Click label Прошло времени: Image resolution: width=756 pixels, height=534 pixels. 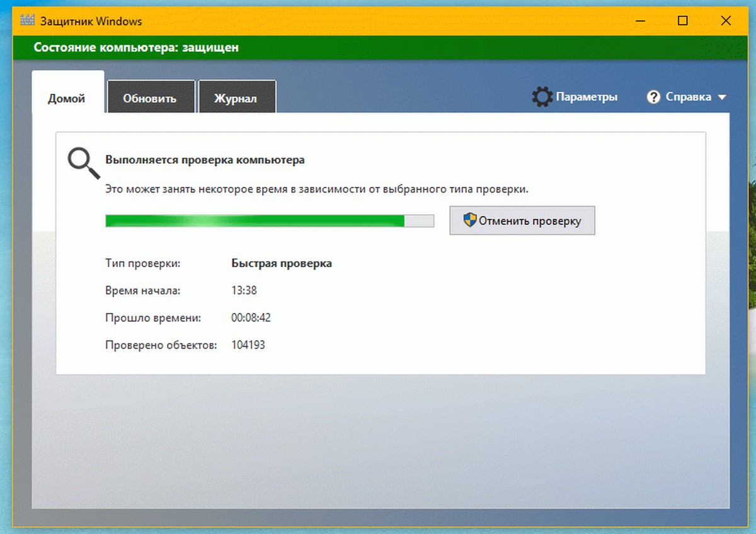153,318
